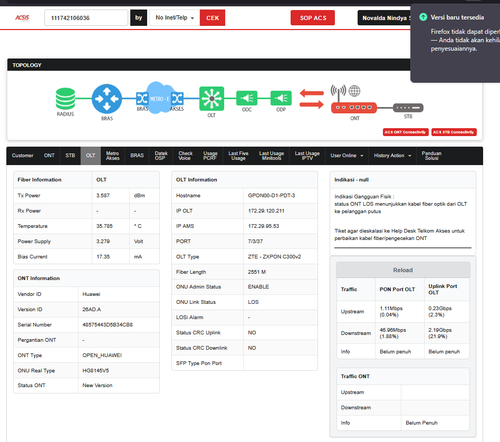Image resolution: width=500 pixels, height=442 pixels.
Task: Click the left METRO switch icon
Action: point(142,98)
